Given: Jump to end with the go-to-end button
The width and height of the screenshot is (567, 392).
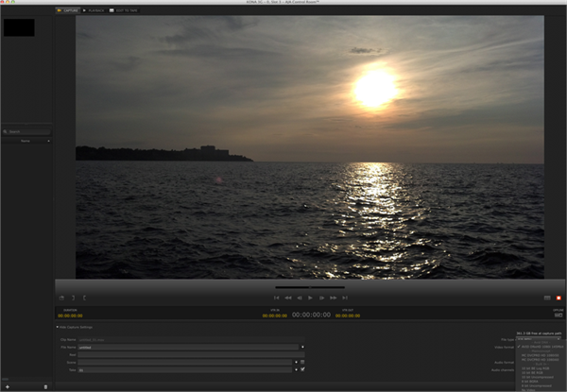Looking at the screenshot, I should pyautogui.click(x=346, y=298).
